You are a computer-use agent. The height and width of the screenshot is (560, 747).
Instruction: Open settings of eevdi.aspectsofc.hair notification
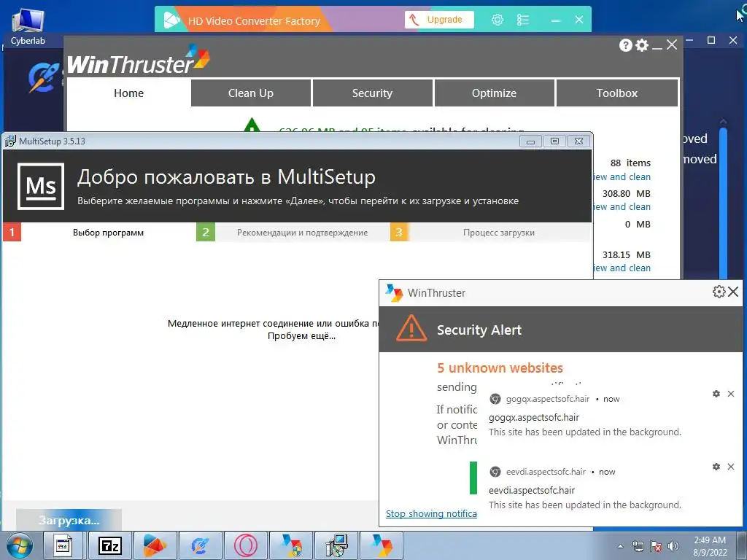point(716,467)
